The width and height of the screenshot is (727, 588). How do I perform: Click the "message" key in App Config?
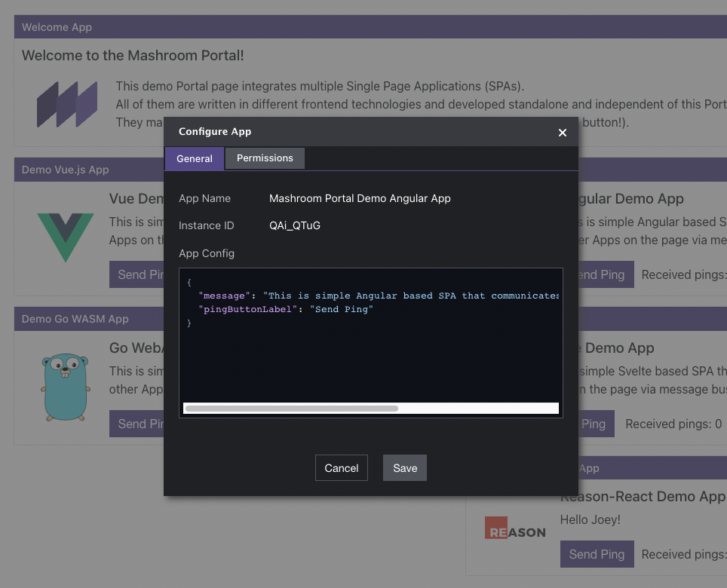[224, 296]
